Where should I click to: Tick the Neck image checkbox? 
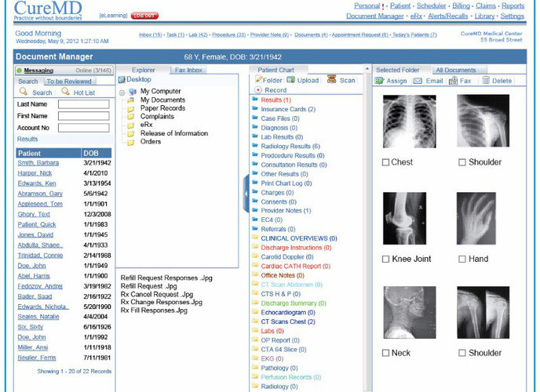click(x=385, y=353)
